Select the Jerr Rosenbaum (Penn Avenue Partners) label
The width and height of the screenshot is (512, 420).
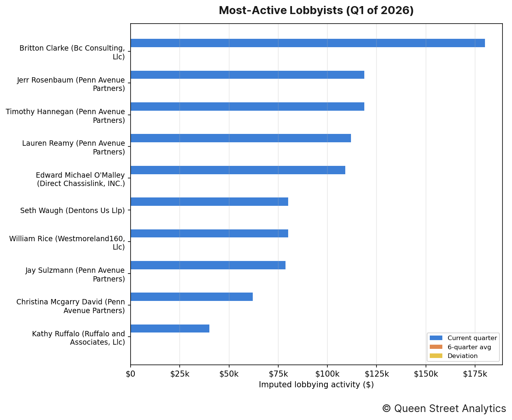(x=71, y=84)
